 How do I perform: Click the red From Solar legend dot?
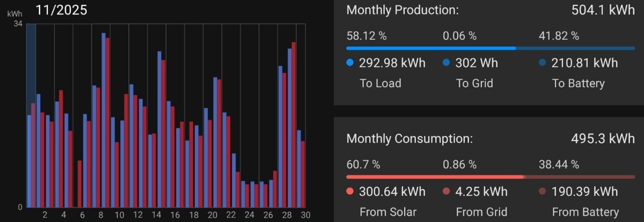click(x=350, y=191)
